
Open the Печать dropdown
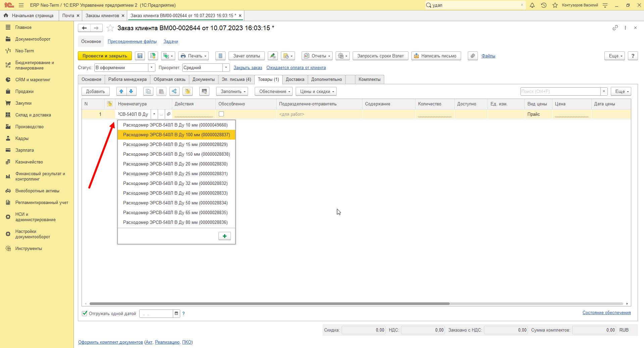[194, 56]
